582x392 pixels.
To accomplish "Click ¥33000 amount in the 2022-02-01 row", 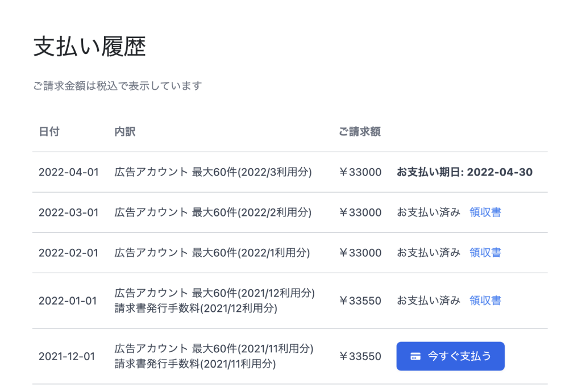I will click(360, 253).
